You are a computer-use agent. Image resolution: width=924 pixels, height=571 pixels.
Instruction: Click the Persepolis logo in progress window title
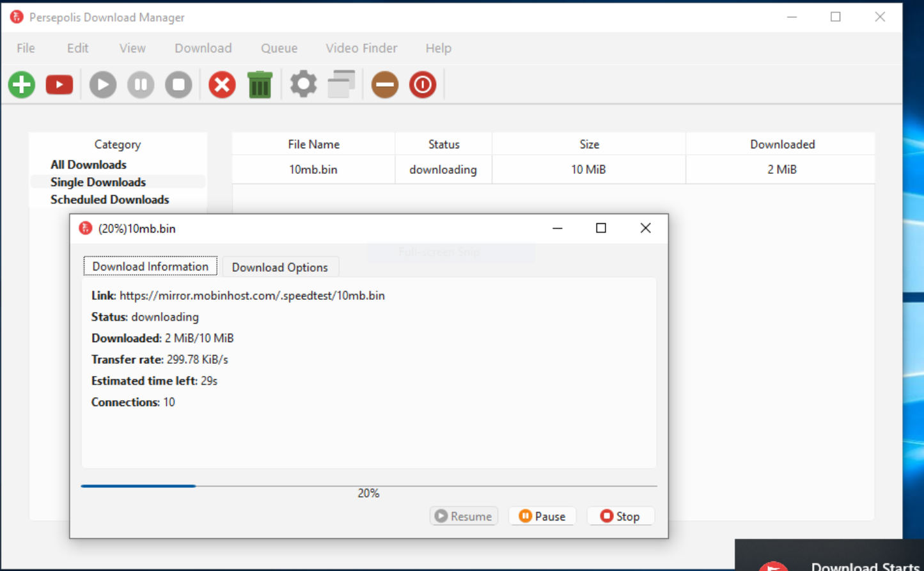(85, 228)
